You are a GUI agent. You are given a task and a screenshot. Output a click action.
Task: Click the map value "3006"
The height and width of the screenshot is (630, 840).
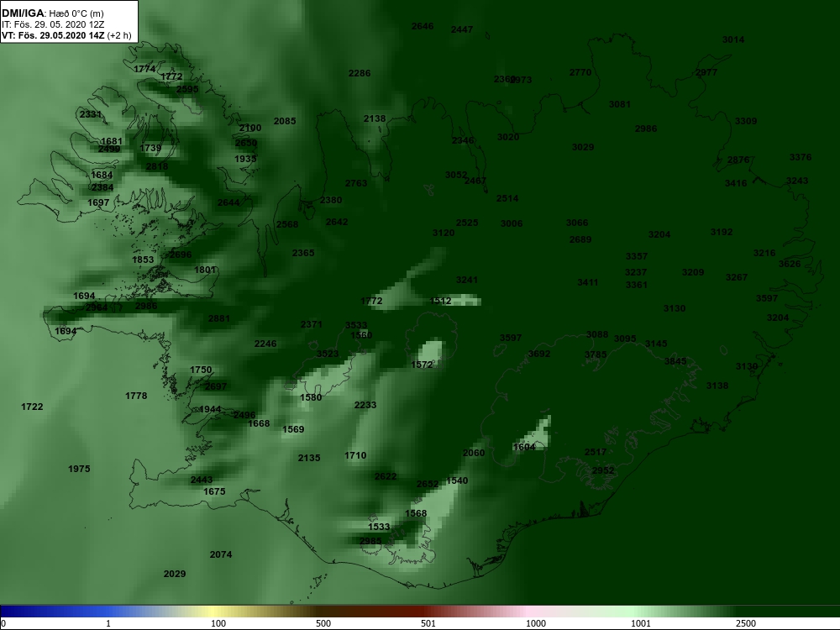point(512,224)
